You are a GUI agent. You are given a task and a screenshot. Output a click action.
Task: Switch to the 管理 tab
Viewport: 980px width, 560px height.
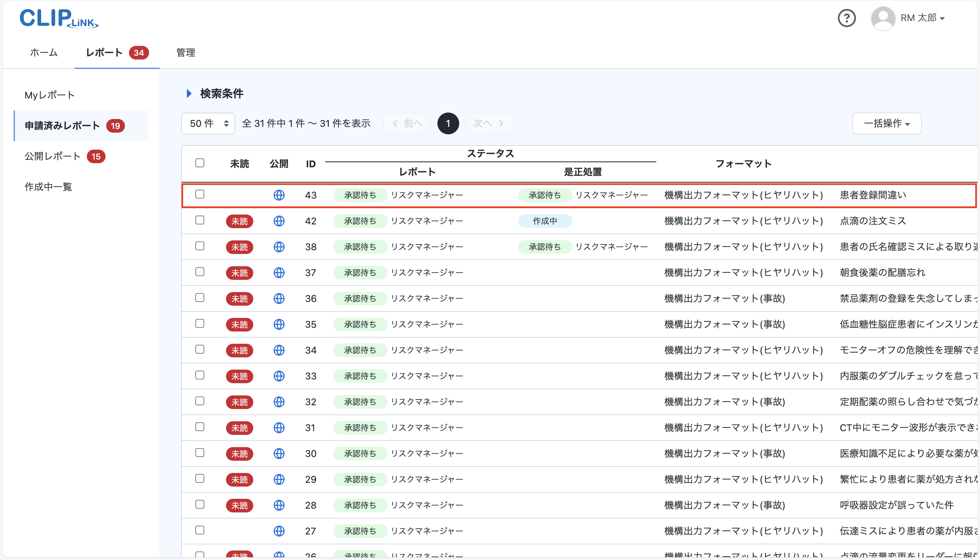pos(185,53)
